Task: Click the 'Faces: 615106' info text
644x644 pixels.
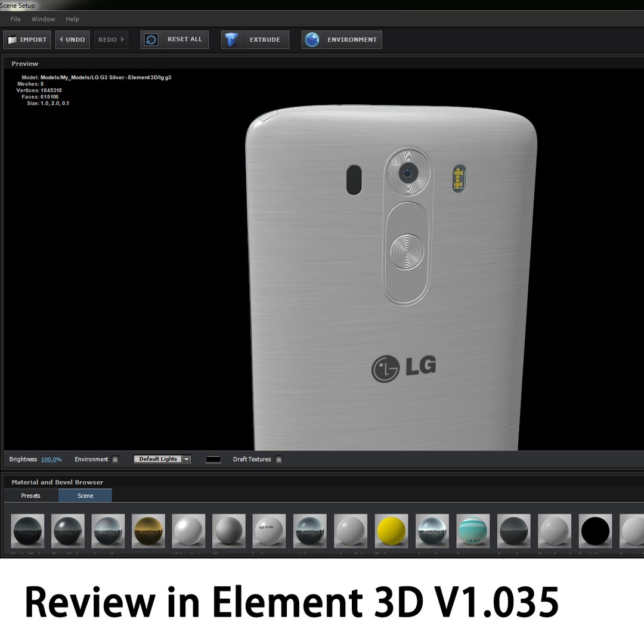Action: [x=40, y=97]
